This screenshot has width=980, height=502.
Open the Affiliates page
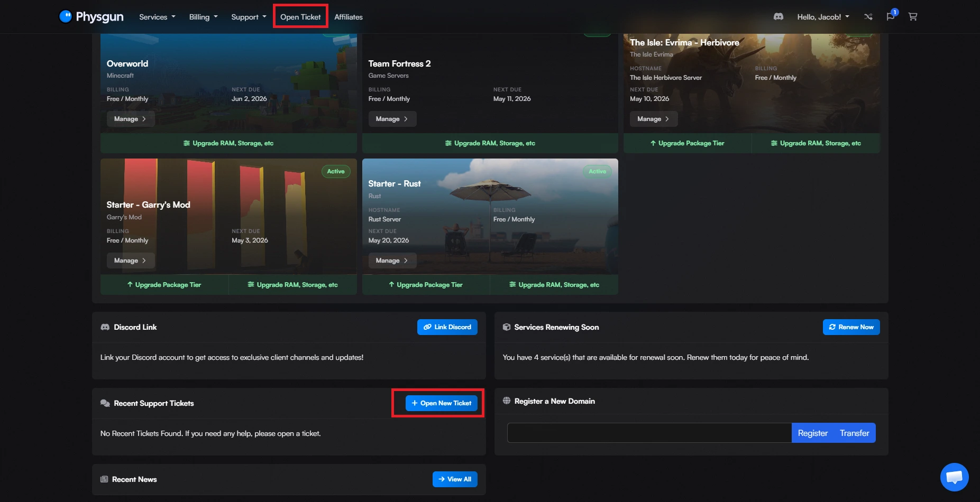coord(349,17)
